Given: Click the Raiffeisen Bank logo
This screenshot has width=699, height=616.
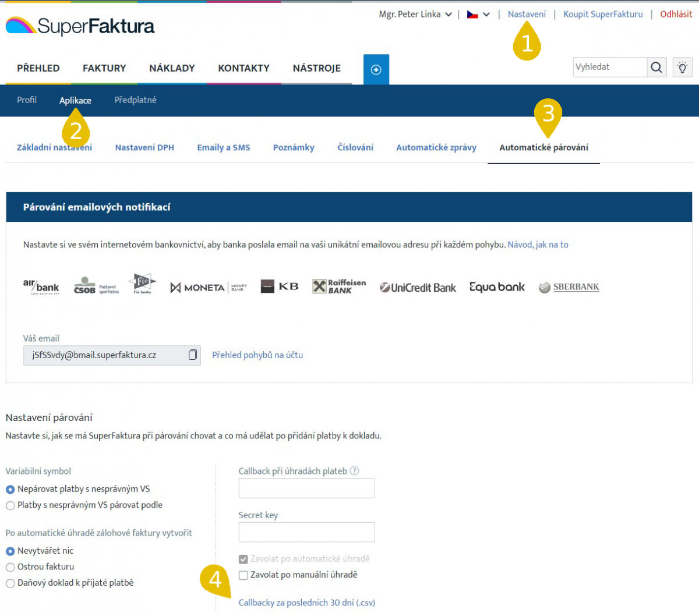Looking at the screenshot, I should pyautogui.click(x=339, y=286).
